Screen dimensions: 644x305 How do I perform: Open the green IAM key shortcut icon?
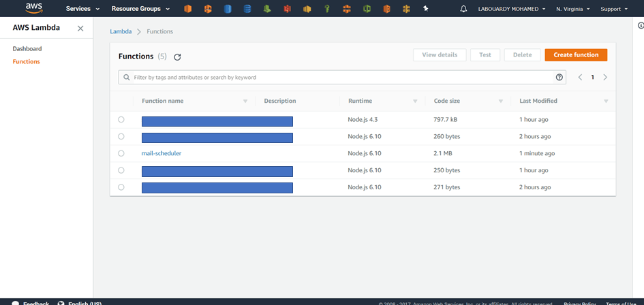pyautogui.click(x=326, y=9)
